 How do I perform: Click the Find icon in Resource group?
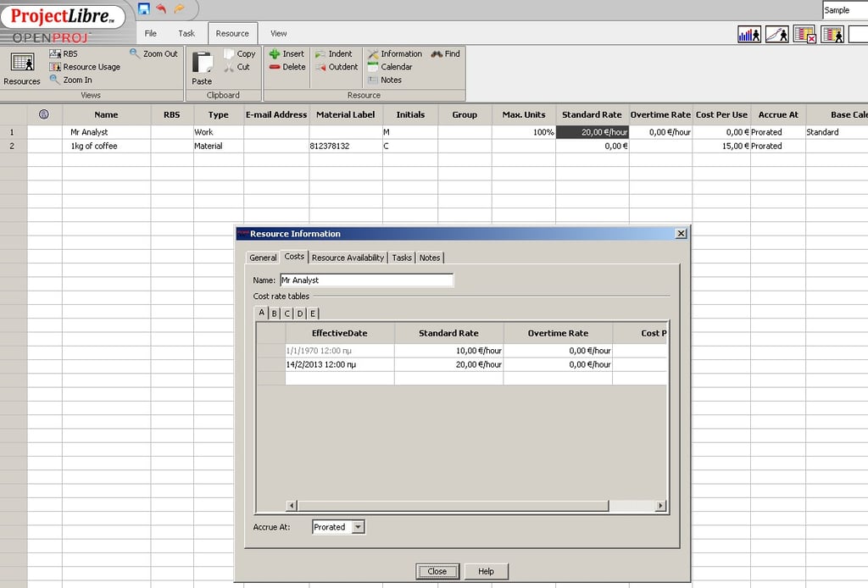[447, 53]
